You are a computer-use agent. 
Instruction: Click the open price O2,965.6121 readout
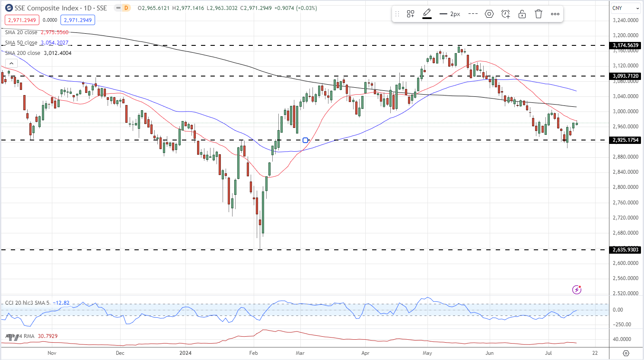tap(153, 8)
